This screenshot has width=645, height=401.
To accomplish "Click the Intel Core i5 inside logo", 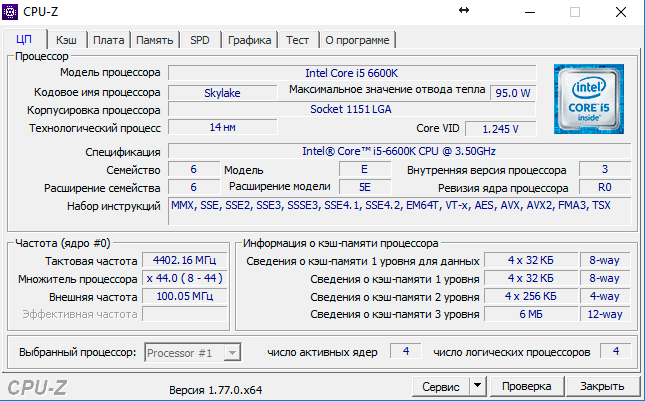I will [x=587, y=99].
